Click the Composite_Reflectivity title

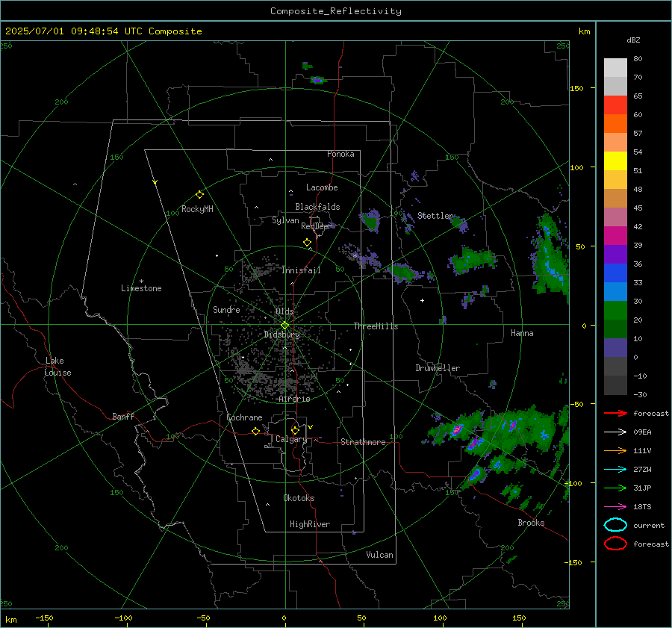pyautogui.click(x=336, y=11)
